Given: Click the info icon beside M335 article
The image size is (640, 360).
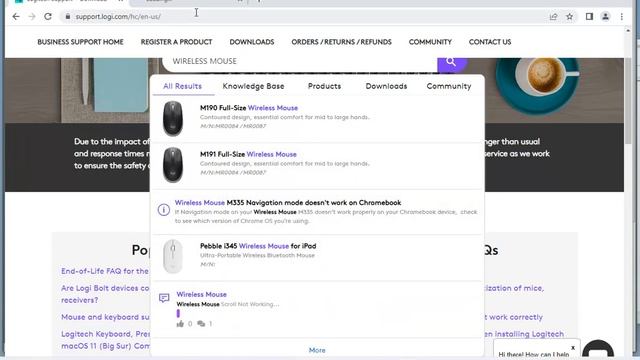Looking at the screenshot, I should [164, 209].
